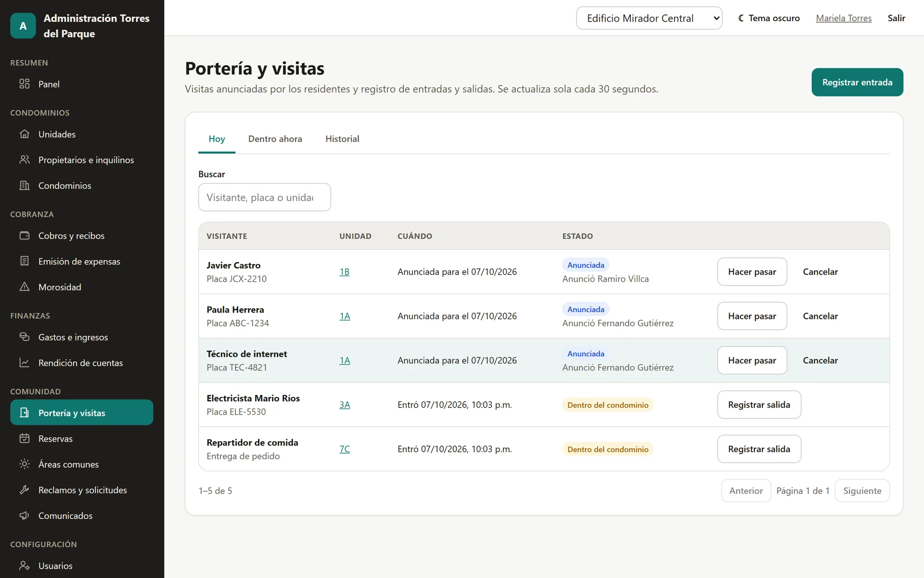The height and width of the screenshot is (578, 924).
Task: Click Hacer pasar for Paula Herrera
Action: 752,316
